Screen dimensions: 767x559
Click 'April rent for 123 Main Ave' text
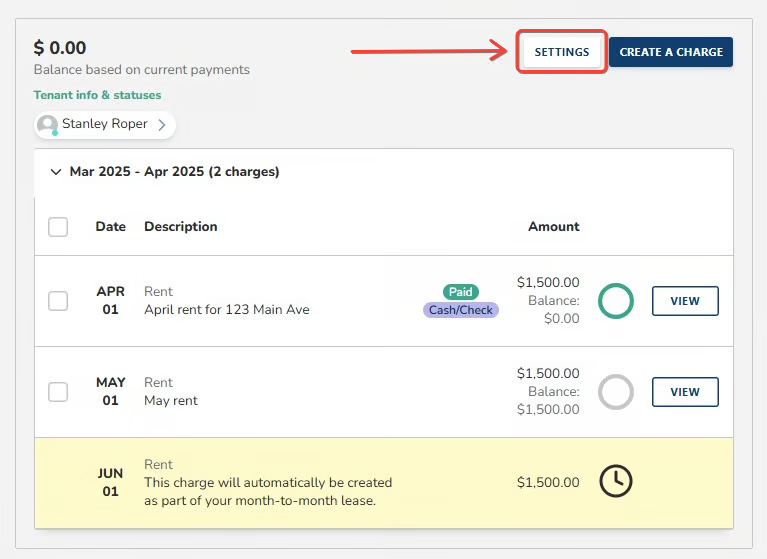tap(227, 310)
